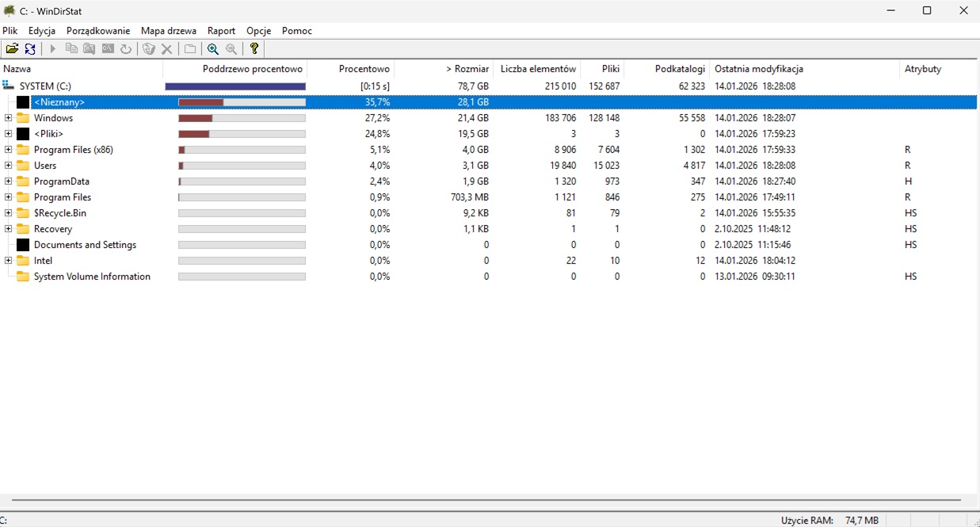Expand the $Recycle.Bin folder node
The width and height of the screenshot is (980, 527).
(x=9, y=213)
